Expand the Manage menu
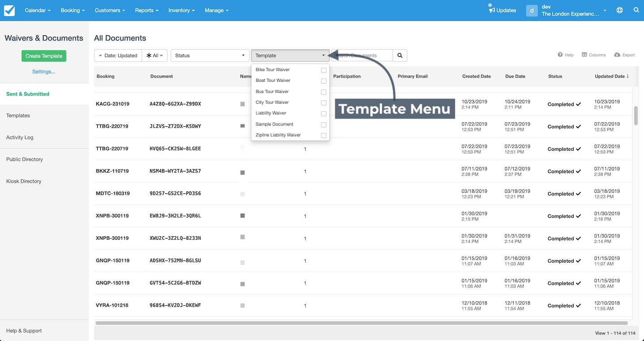This screenshot has height=341, width=644. (x=216, y=10)
